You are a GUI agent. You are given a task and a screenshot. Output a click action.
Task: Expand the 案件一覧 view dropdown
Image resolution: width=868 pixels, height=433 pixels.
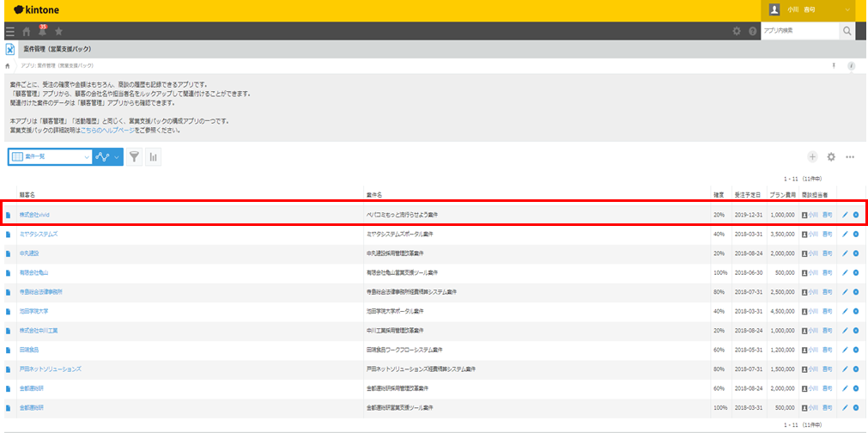(86, 157)
